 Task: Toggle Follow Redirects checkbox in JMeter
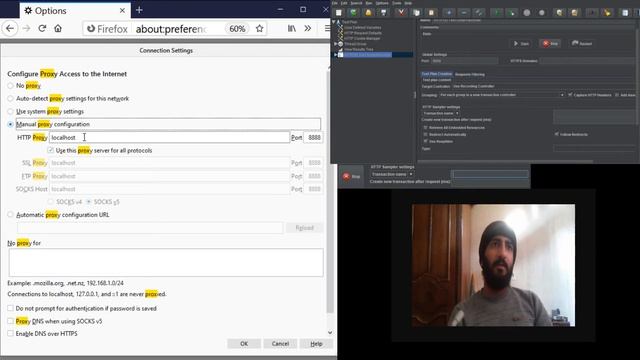click(x=556, y=134)
